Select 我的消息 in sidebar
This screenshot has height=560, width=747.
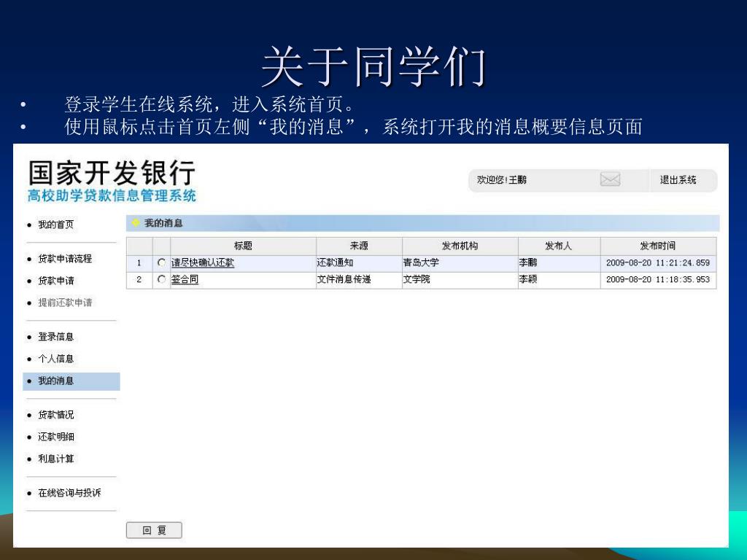click(55, 381)
